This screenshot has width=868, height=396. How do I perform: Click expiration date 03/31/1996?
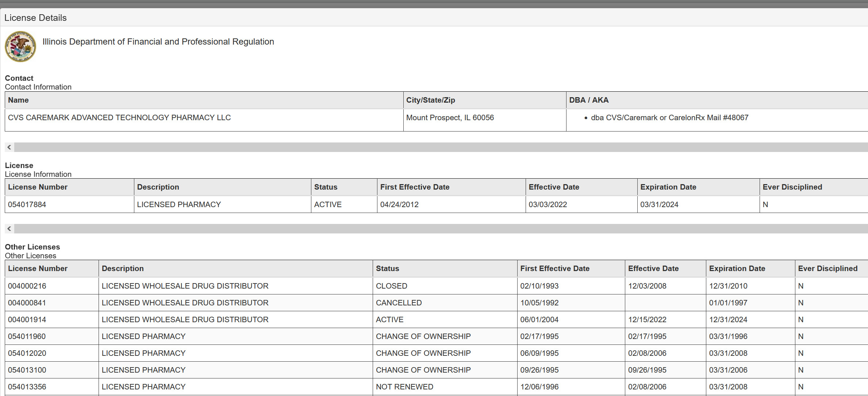(x=728, y=336)
